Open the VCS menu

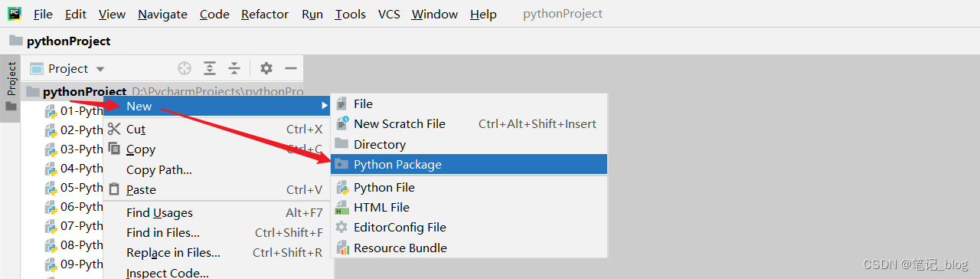pyautogui.click(x=389, y=14)
